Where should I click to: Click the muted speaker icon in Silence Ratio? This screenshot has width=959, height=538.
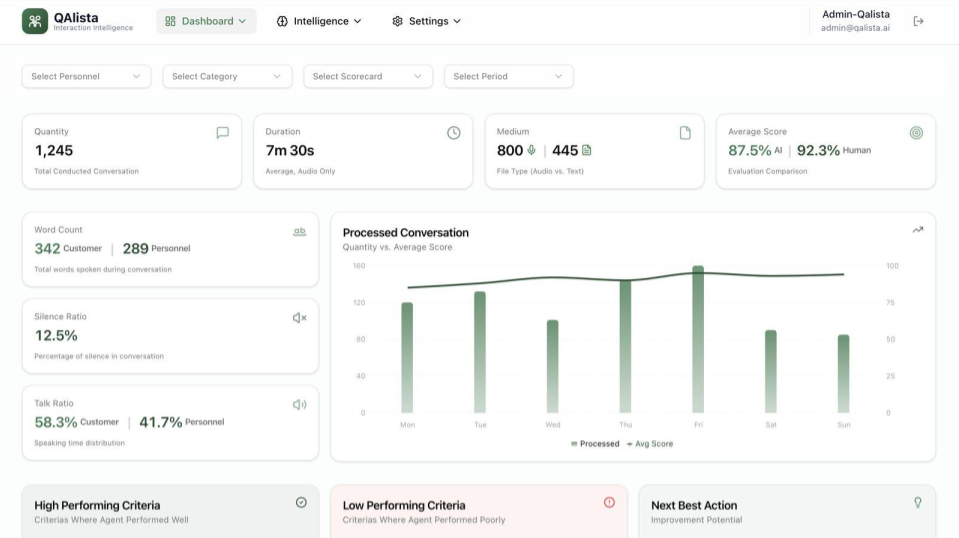[299, 318]
